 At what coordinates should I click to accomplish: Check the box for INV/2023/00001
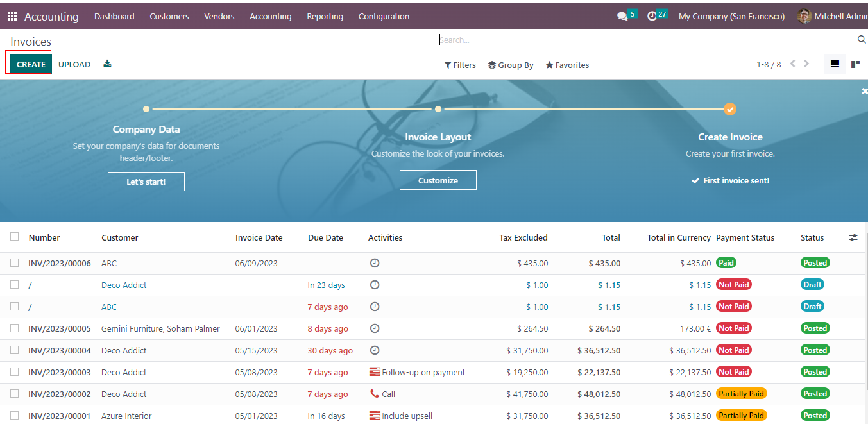coord(15,416)
